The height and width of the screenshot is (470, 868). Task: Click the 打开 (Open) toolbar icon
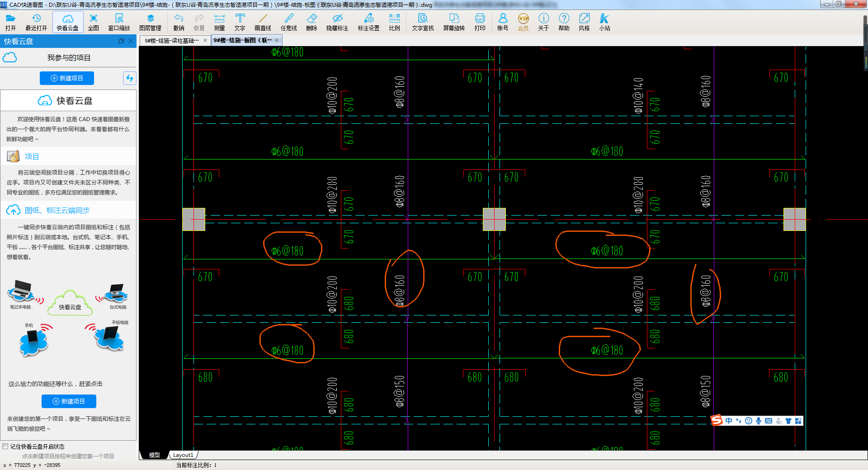point(11,22)
